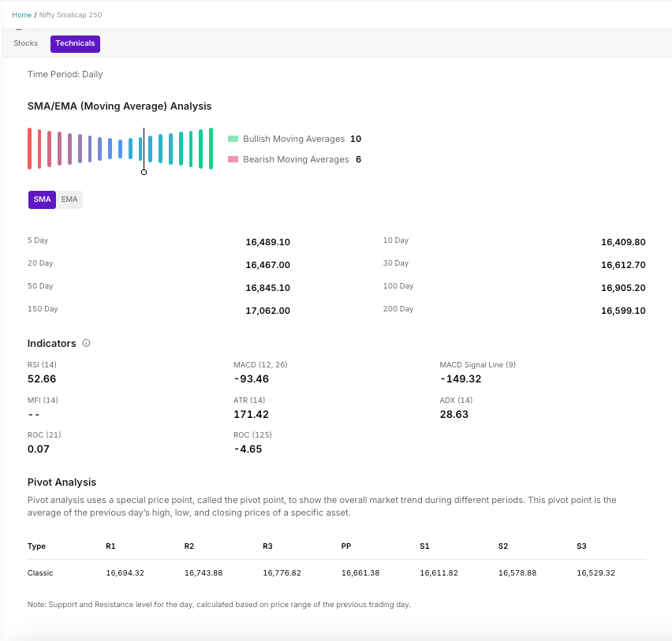Click the rightmost green bar in gauge

click(x=211, y=148)
